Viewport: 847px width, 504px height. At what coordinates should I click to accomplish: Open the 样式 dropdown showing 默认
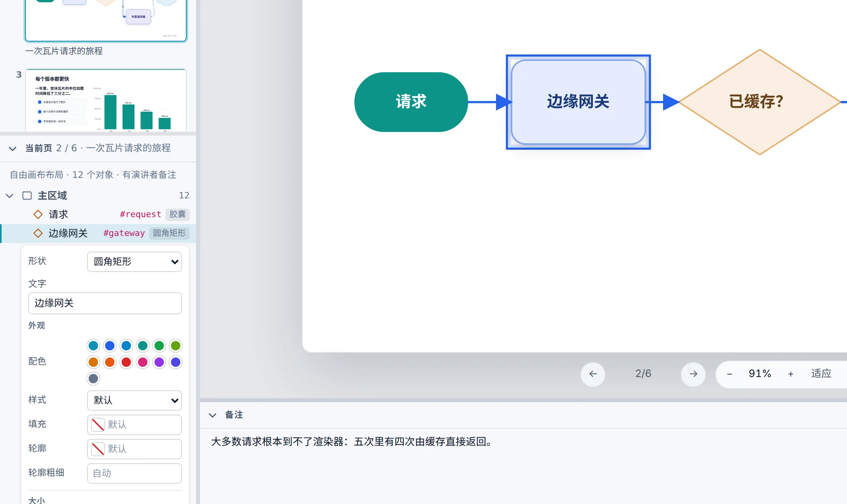point(135,401)
